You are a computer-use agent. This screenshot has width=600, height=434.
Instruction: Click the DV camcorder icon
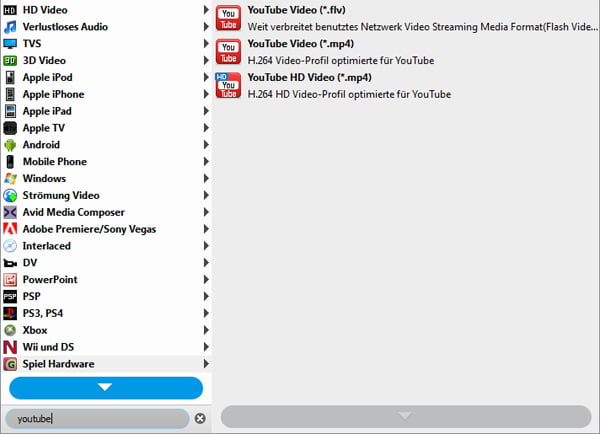pyautogui.click(x=10, y=263)
